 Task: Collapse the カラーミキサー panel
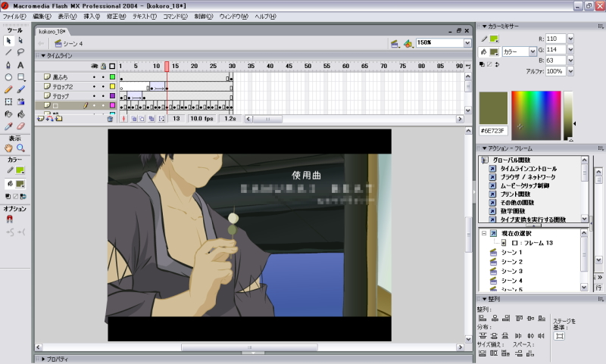click(x=484, y=26)
